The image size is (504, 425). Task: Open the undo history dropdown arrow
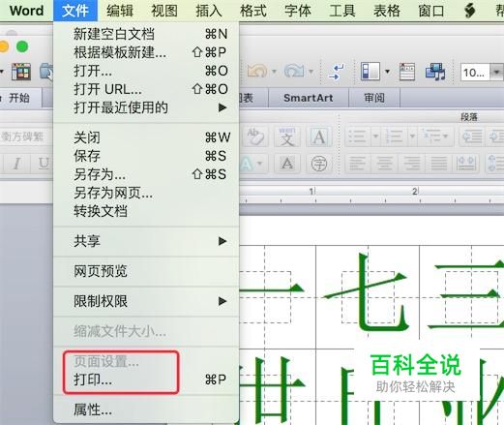coord(274,71)
